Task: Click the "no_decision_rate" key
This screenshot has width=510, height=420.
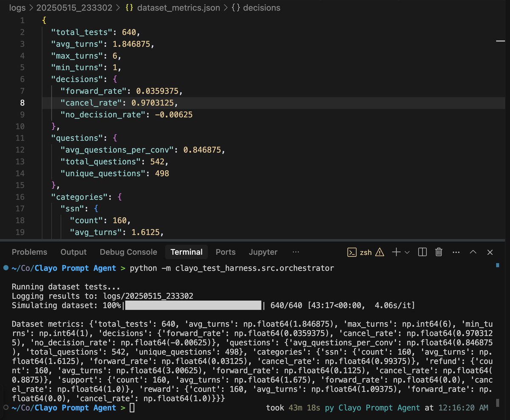Action: [x=103, y=115]
